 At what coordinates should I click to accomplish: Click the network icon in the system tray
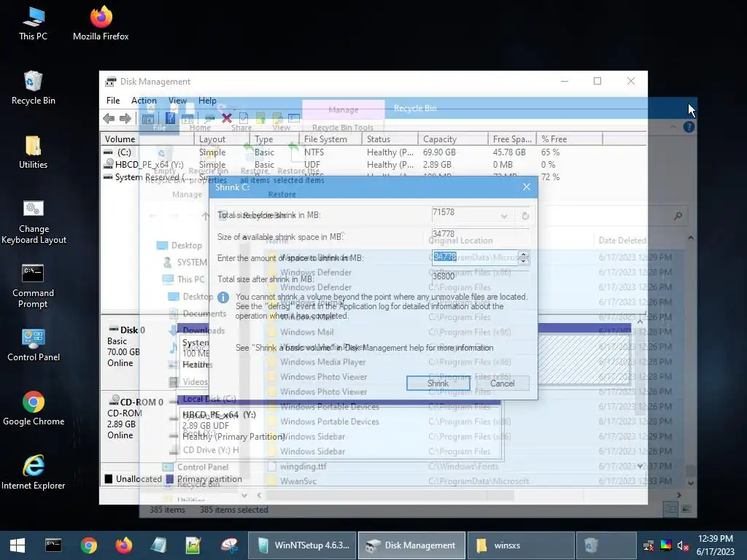(x=649, y=545)
